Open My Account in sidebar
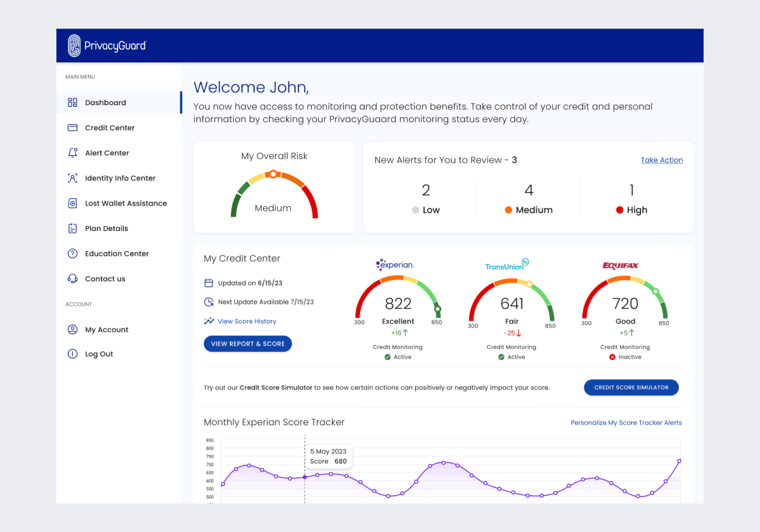Image resolution: width=760 pixels, height=532 pixels. 106,330
